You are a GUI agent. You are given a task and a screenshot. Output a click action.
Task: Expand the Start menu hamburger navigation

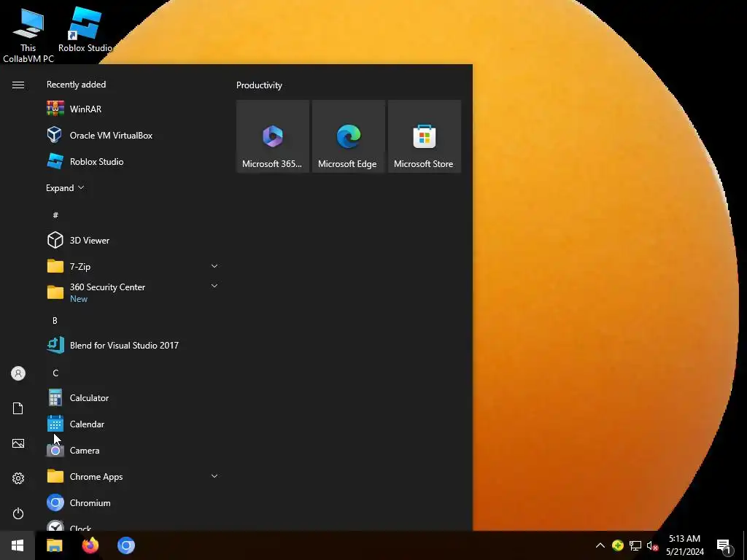tap(18, 85)
